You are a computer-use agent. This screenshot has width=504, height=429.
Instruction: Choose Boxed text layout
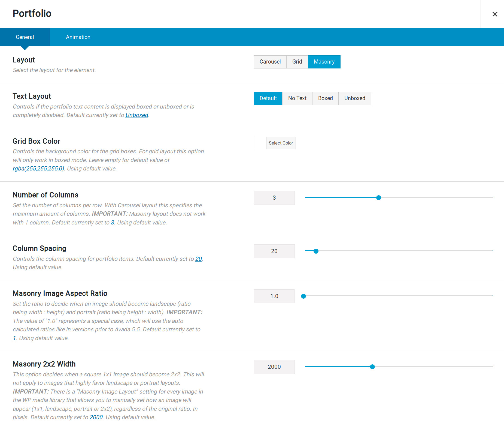pos(325,98)
